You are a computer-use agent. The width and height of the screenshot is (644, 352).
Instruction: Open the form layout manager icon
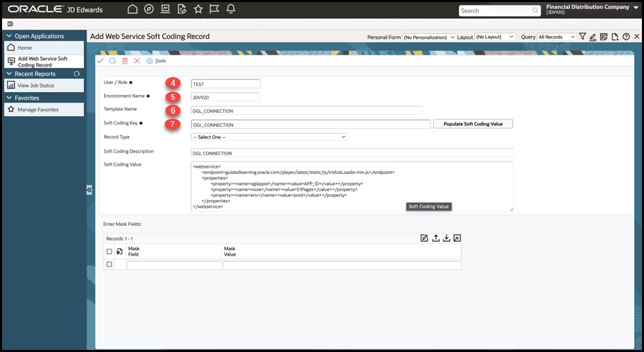click(604, 37)
